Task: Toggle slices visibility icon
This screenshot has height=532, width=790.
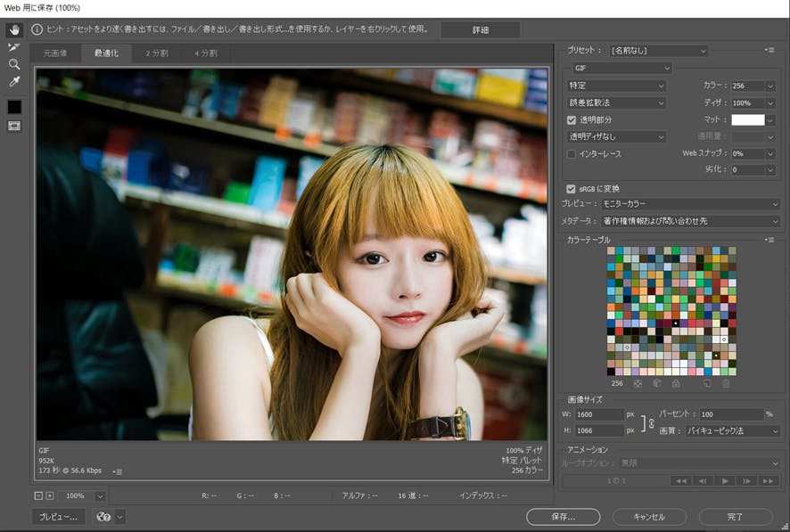Action: point(14,126)
